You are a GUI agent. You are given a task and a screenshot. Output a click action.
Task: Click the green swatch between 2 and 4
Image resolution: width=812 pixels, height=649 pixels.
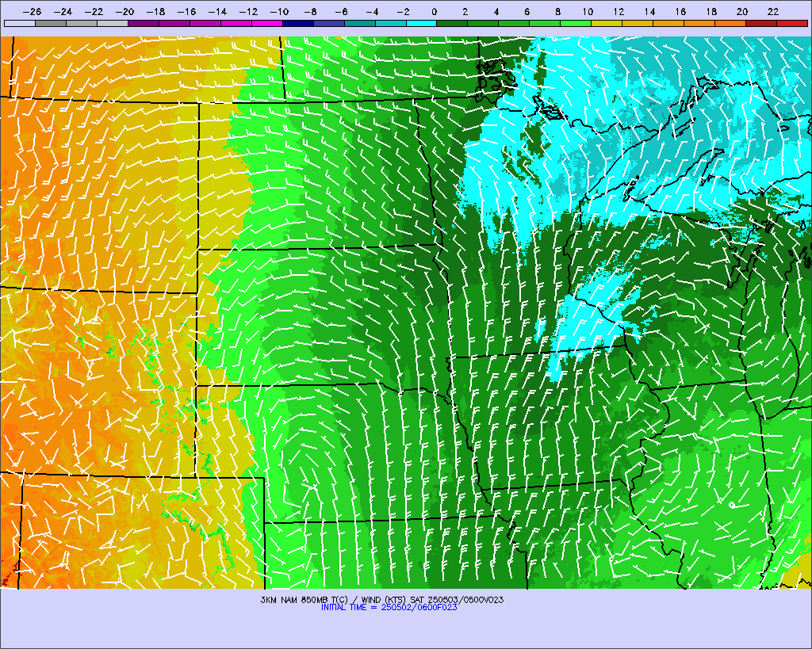coord(483,23)
